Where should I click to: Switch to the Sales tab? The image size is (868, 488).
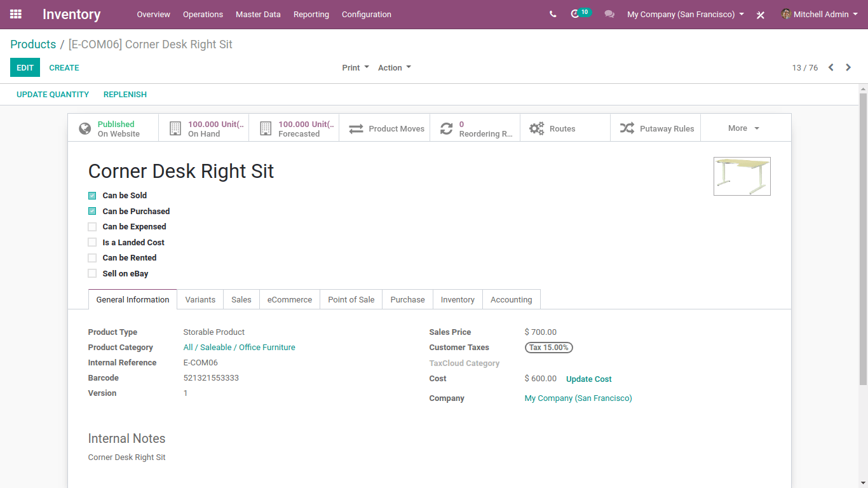[x=241, y=299]
